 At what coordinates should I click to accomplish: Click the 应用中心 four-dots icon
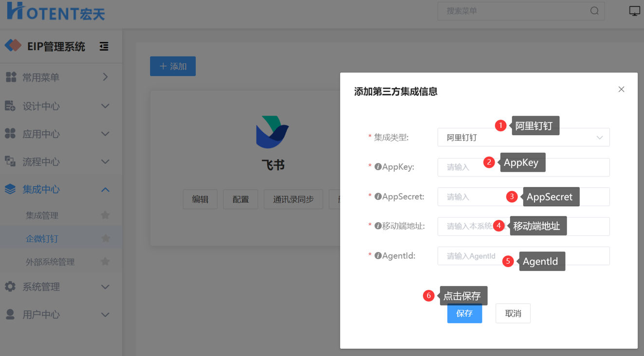pos(10,134)
